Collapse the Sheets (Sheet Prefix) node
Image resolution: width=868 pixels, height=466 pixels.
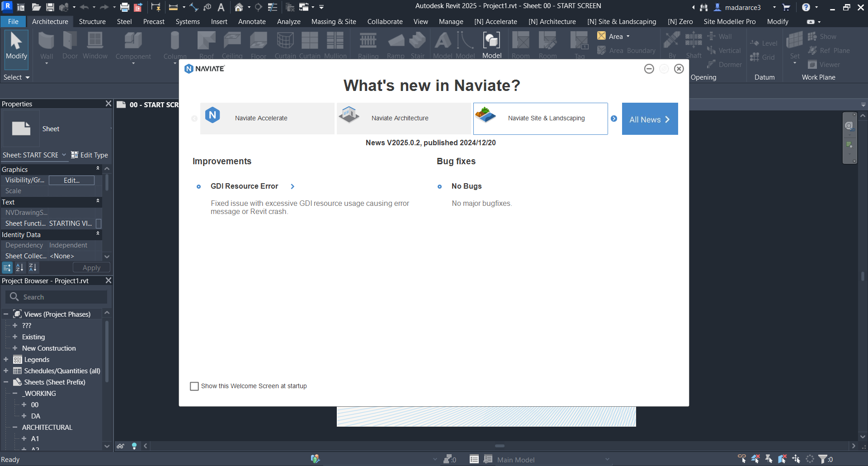[x=6, y=382]
